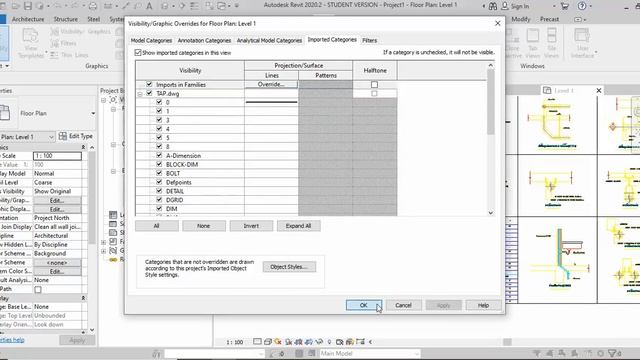Switch to the Analytical Model Categories tab
Viewport: 640px width, 360px height.
tap(269, 40)
